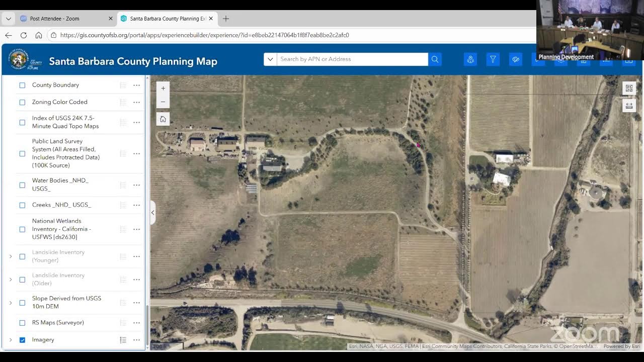The width and height of the screenshot is (644, 362).
Task: Show legend for Public Land Survey System layer
Action: pos(123,153)
